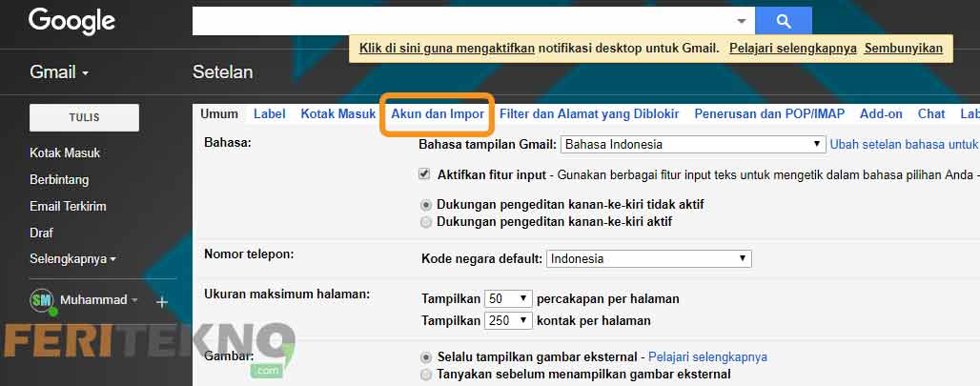
Task: Switch to the Chat tab
Action: 931,113
